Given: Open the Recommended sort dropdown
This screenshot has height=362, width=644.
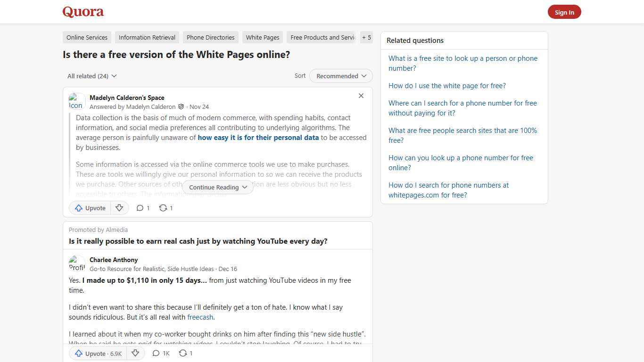Looking at the screenshot, I should pyautogui.click(x=340, y=76).
